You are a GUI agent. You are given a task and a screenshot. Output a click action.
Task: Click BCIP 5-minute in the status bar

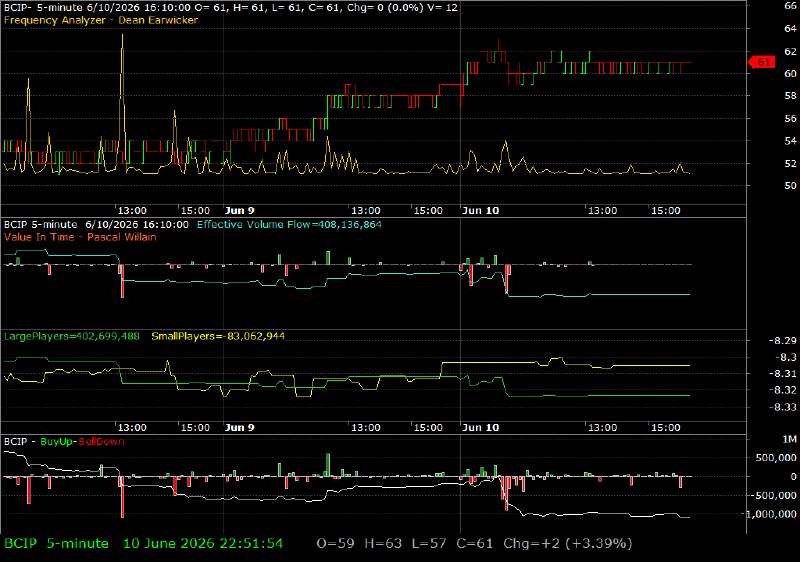click(56, 544)
